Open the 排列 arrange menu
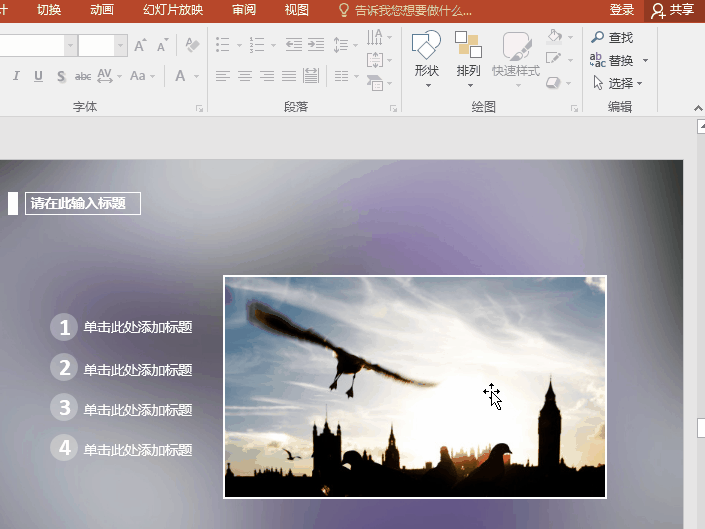705x529 pixels. [x=469, y=59]
